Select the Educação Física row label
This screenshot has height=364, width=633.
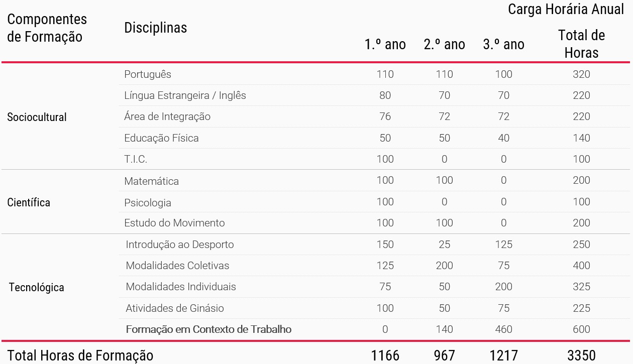click(x=161, y=138)
